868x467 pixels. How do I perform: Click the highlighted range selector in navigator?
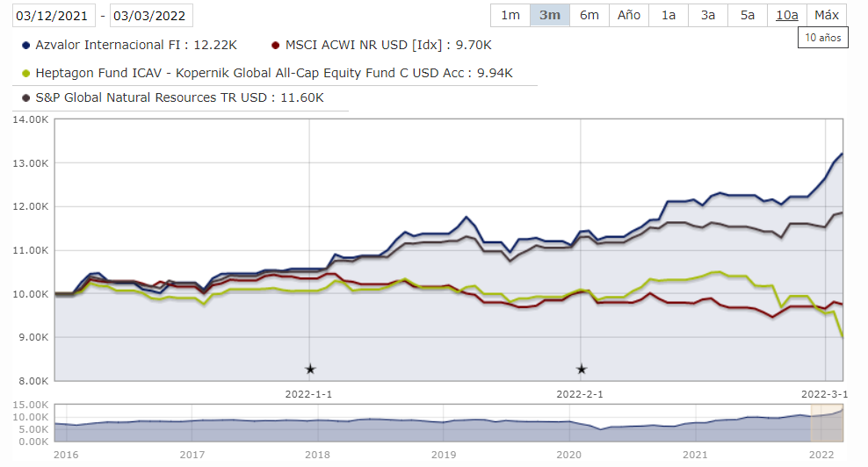tap(826, 423)
